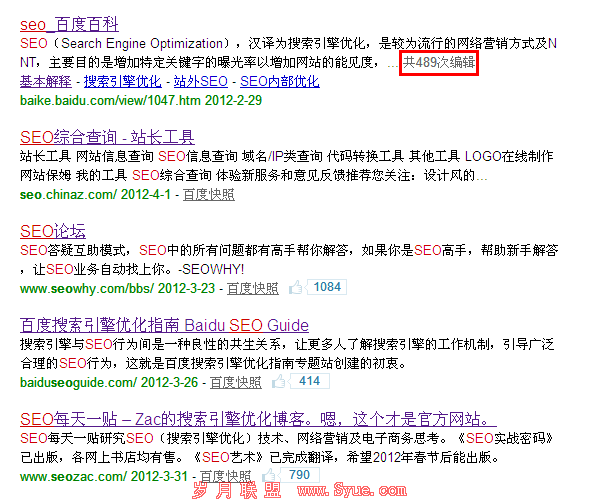Click the 站外SEO sublink

point(201,81)
